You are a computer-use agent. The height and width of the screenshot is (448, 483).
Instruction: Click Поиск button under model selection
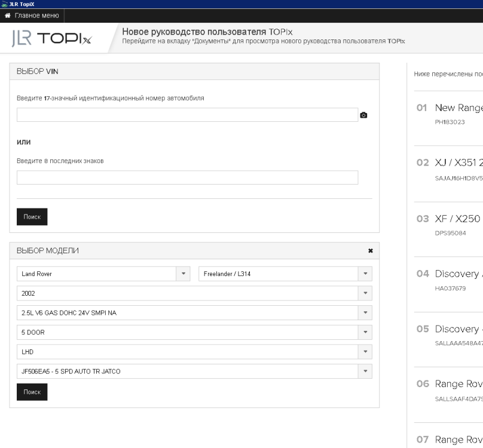click(32, 392)
